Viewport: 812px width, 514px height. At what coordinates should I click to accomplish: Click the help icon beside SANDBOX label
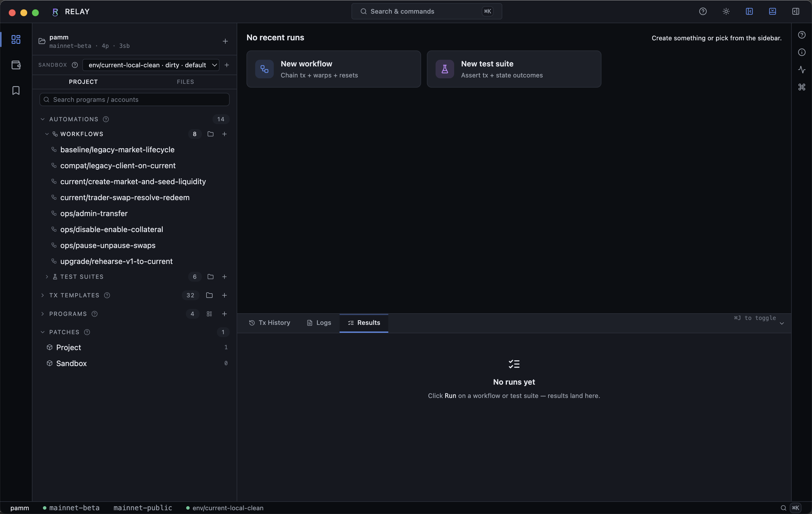(75, 65)
